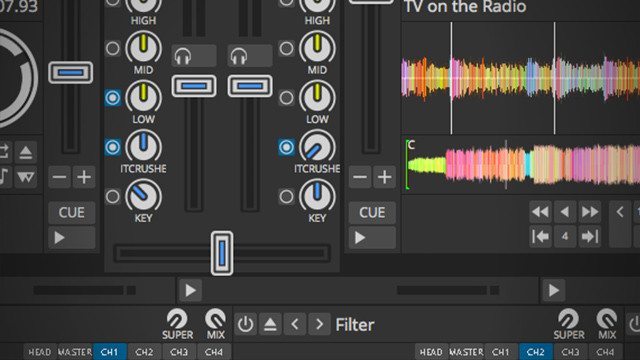Image resolution: width=640 pixels, height=360 pixels.
Task: Play the right deck
Action: (x=372, y=238)
